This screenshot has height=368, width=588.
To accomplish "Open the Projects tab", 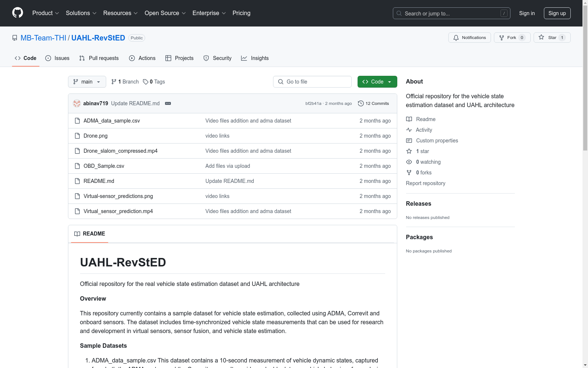I will click(x=179, y=58).
